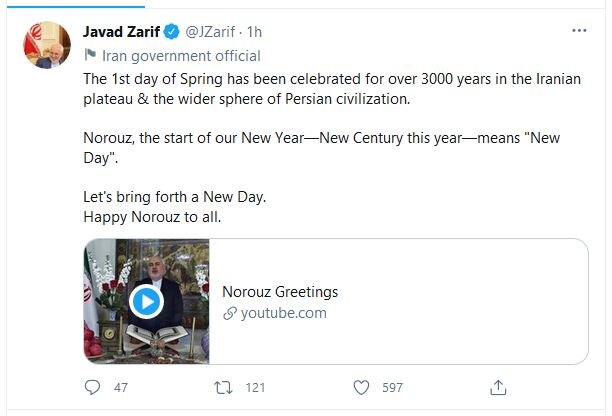Click the chain link icon before youtube.com
Image resolution: width=612 pixels, height=416 pixels.
pyautogui.click(x=230, y=313)
